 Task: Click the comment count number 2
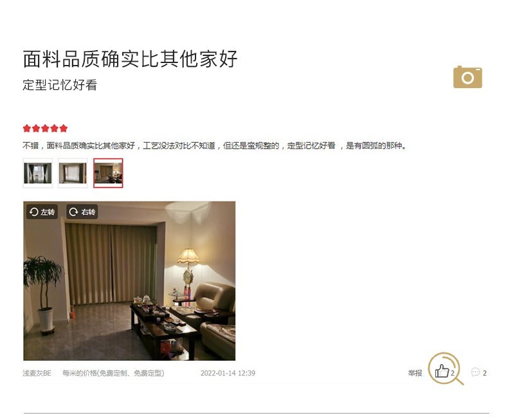coord(485,373)
